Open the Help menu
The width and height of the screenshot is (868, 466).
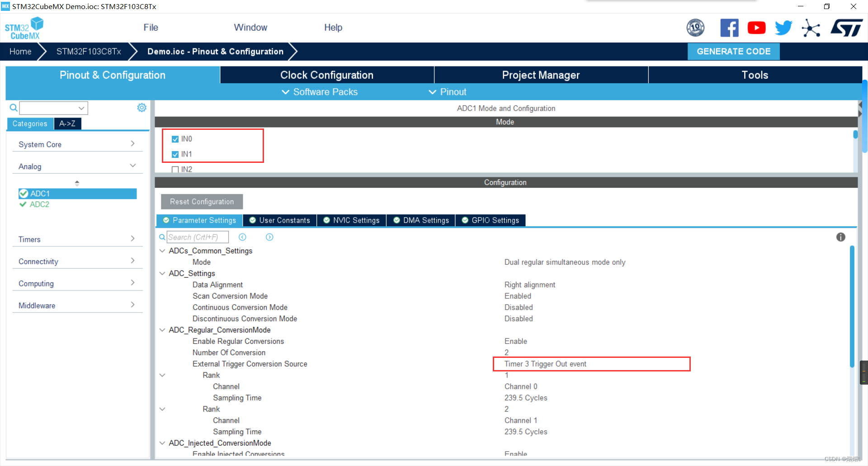click(333, 28)
